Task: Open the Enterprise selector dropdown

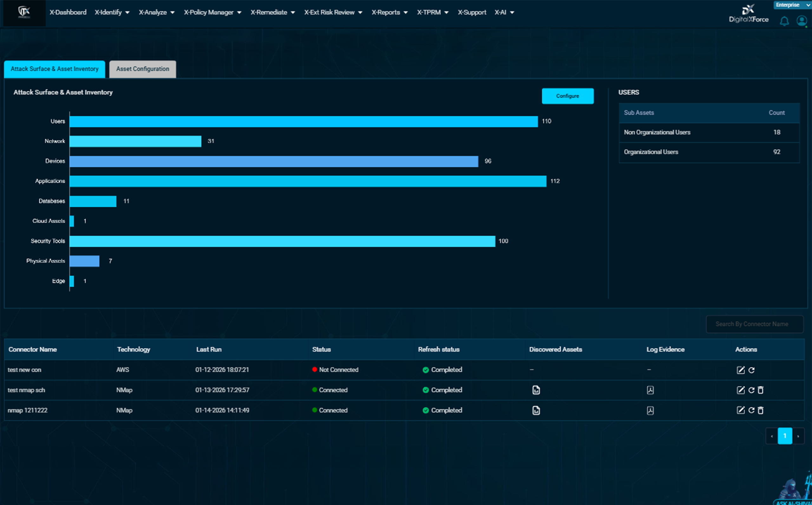Action: click(792, 5)
